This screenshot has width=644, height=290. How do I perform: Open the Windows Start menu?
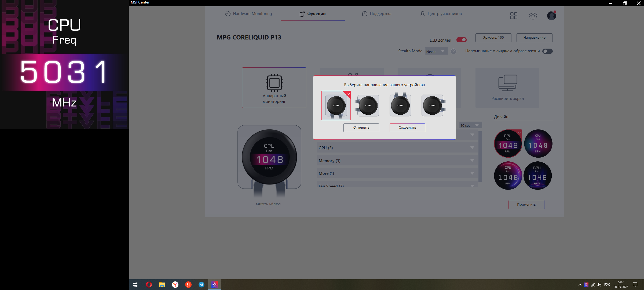[135, 285]
